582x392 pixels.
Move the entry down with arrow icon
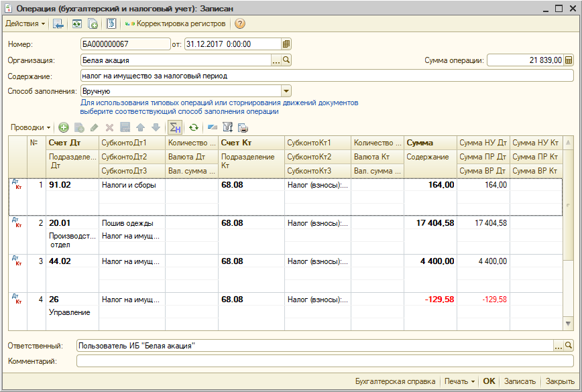156,127
